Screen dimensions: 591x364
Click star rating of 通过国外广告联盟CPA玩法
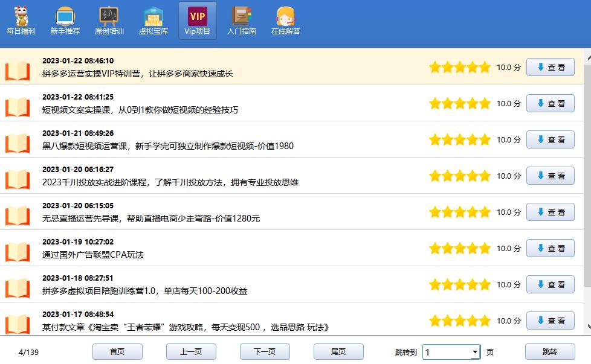pos(460,248)
